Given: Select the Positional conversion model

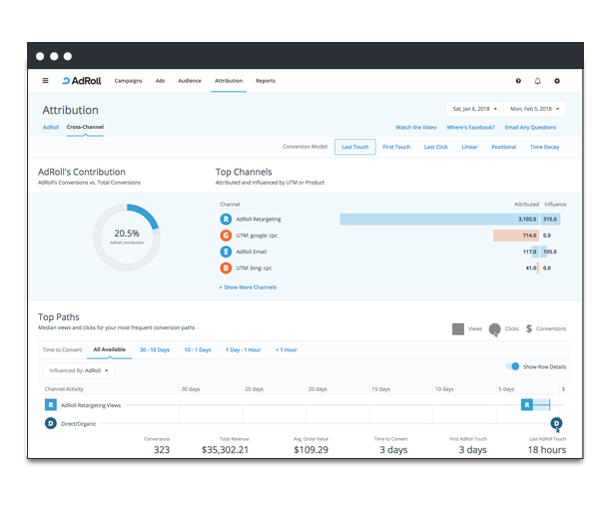Looking at the screenshot, I should point(504,147).
